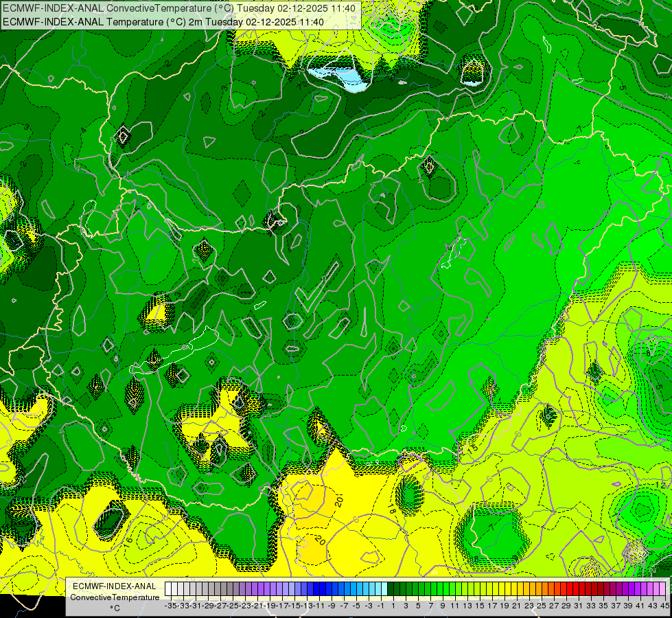This screenshot has height=618, width=672.
Task: Click the -3 value on the legend scale
Action: click(369, 606)
